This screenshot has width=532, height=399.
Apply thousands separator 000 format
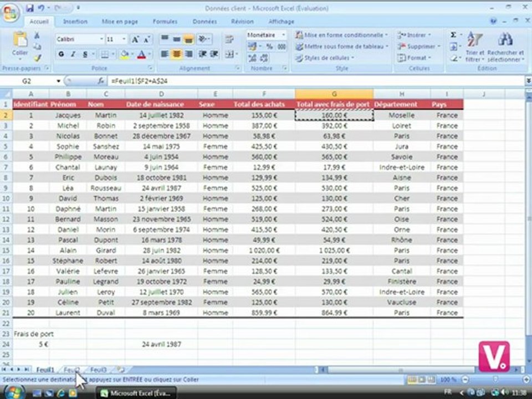coord(282,47)
